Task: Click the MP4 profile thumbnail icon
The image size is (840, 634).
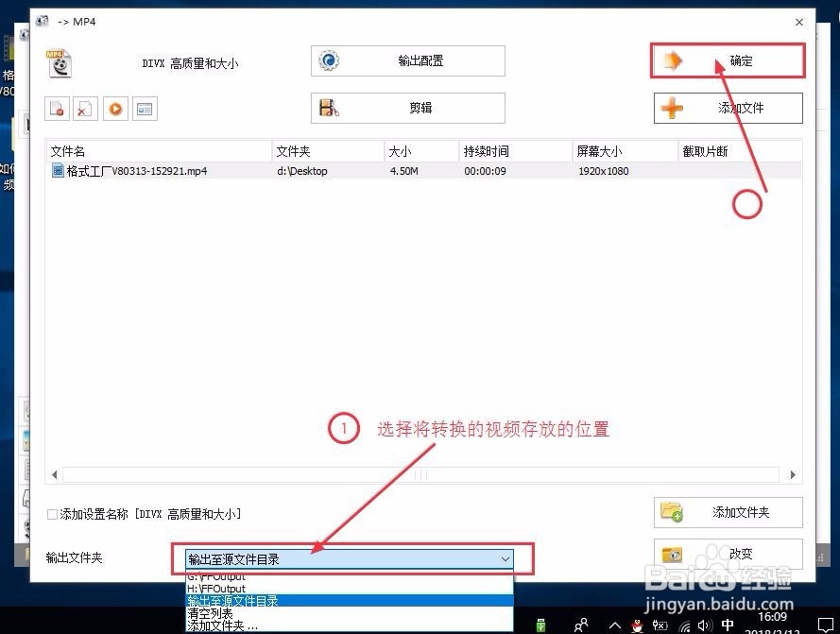Action: tap(57, 62)
